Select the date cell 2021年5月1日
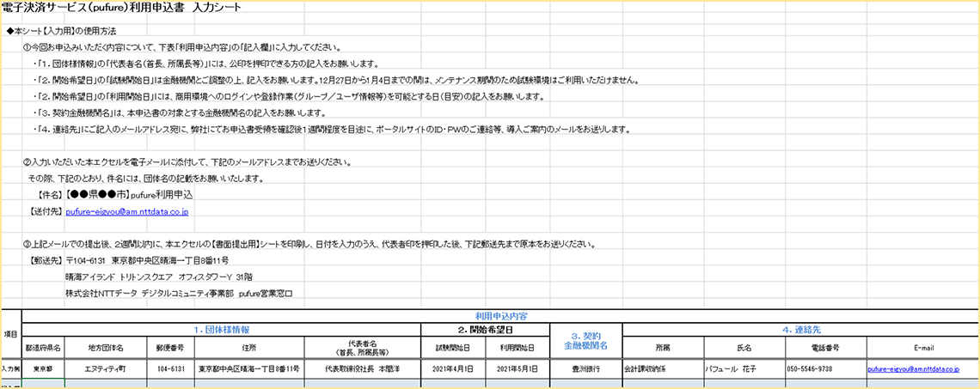This screenshot has height=389, width=980. [x=518, y=369]
